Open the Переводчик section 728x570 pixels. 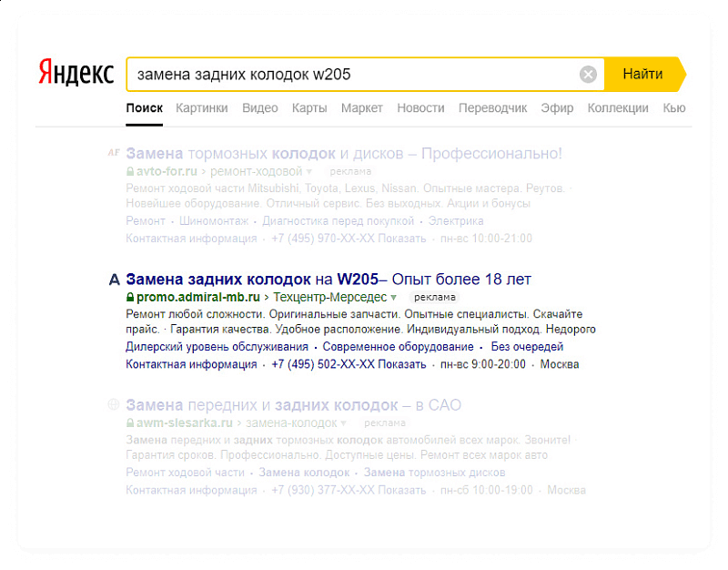pos(493,107)
